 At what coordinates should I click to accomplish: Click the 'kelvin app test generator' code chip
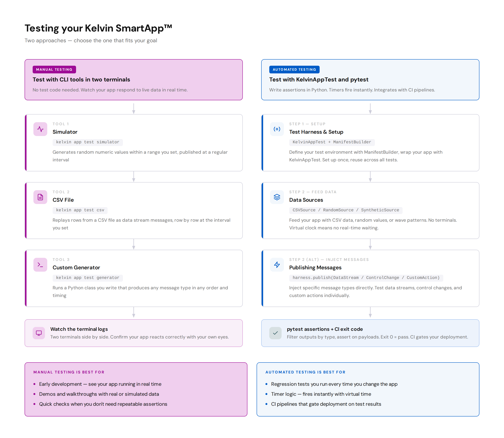pos(88,278)
